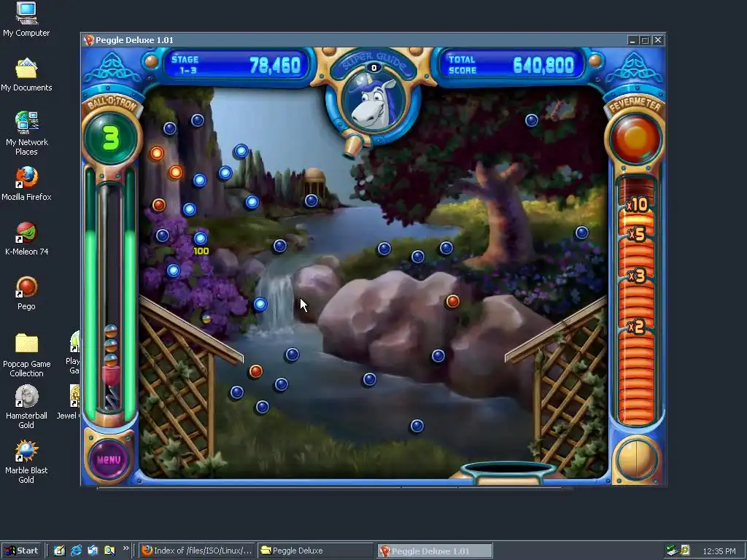
Task: Click the Show Desktop quick launch icon
Action: (x=59, y=551)
